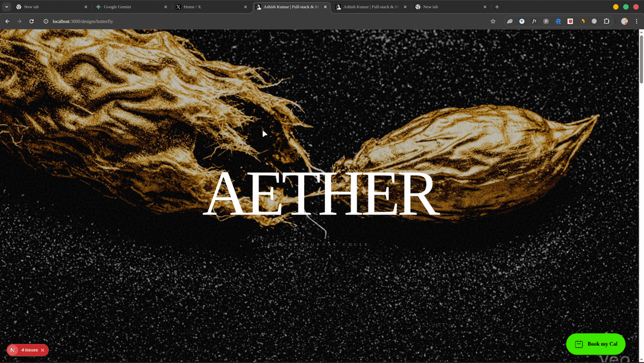Expand the tab search dropdown arrow

pos(7,7)
